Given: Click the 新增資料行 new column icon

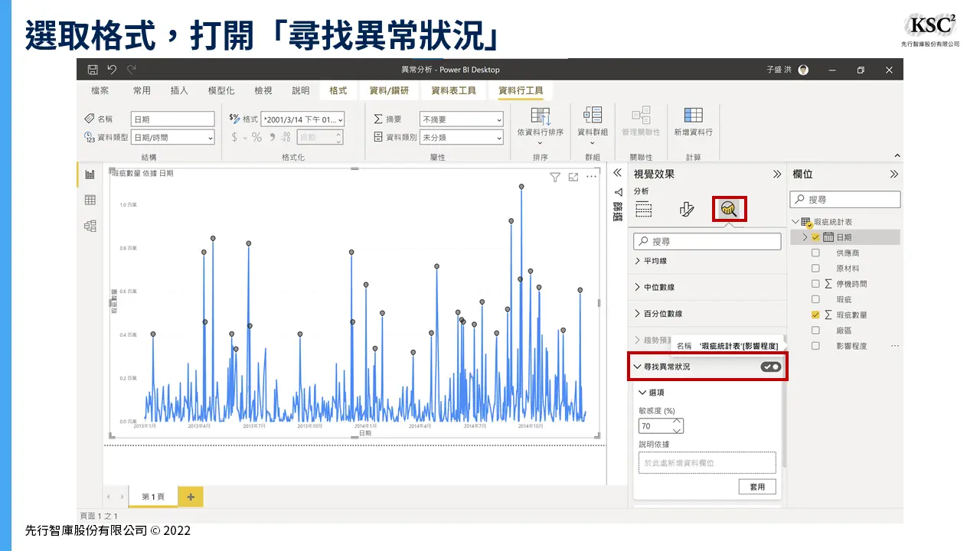Looking at the screenshot, I should (694, 116).
